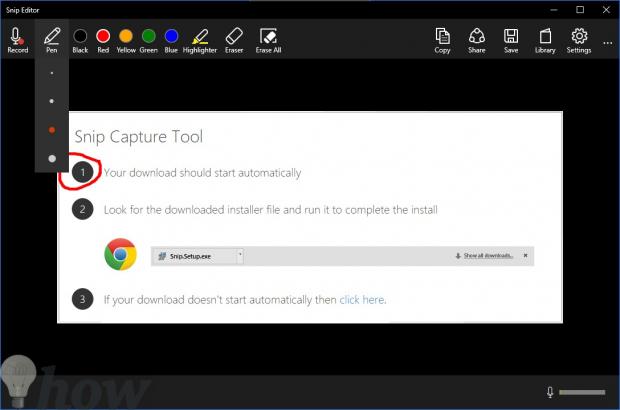Set ink color to Blue
The image size is (620, 410).
pos(172,36)
